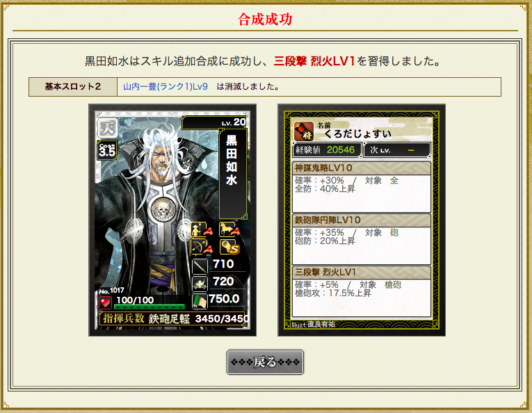Click the bow archer aptitude icon
The image size is (532, 413).
click(x=202, y=247)
